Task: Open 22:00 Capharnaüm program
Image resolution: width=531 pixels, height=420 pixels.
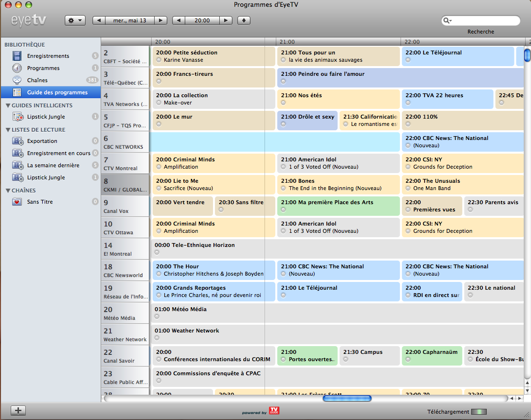Action: coord(432,356)
